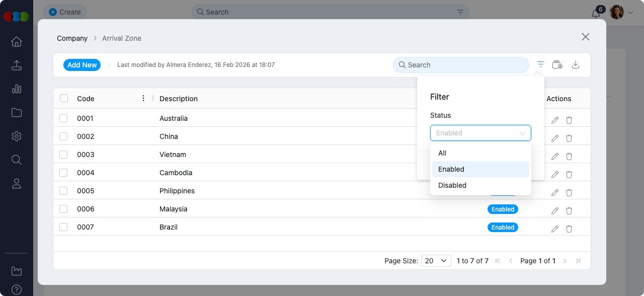Click the filter icon beside the search box
Viewport: 644px width, 296px height.
pos(541,64)
